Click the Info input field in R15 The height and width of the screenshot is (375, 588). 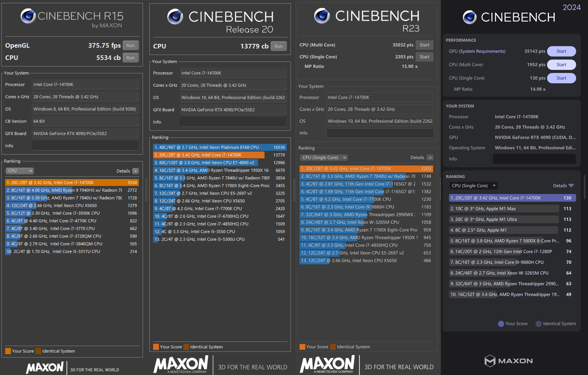click(85, 146)
